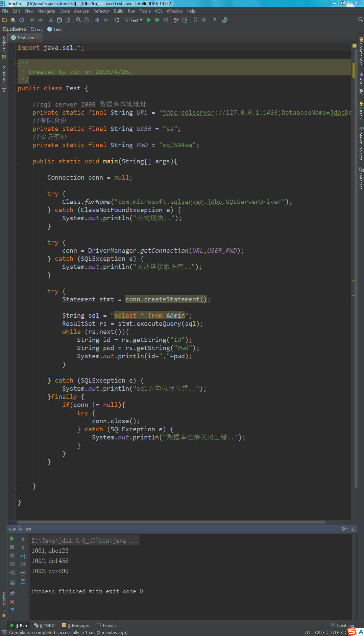Click Dump Threads camera icon
This screenshot has width=364, height=636.
pos(12,564)
